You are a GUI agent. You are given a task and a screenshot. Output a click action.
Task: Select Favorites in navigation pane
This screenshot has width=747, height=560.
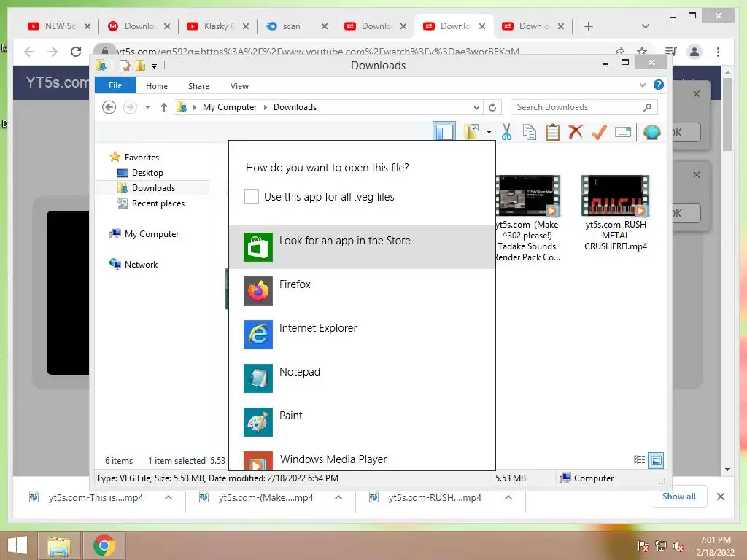click(x=142, y=157)
